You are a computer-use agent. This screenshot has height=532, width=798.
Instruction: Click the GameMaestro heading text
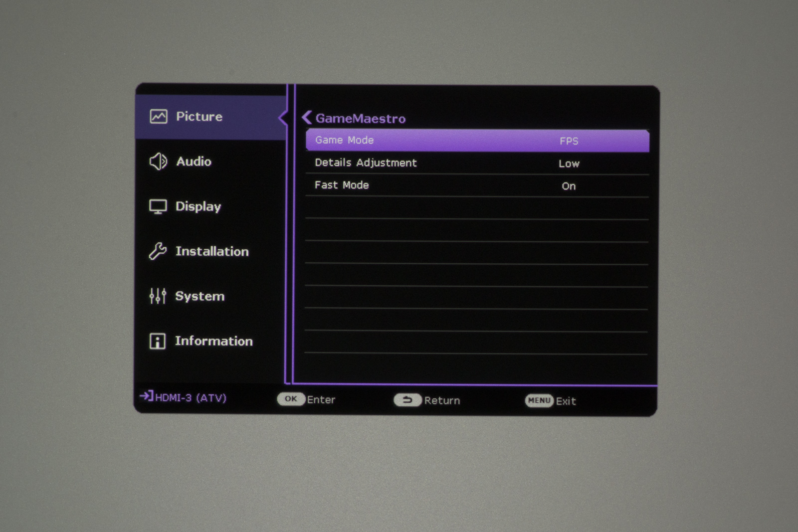point(361,119)
